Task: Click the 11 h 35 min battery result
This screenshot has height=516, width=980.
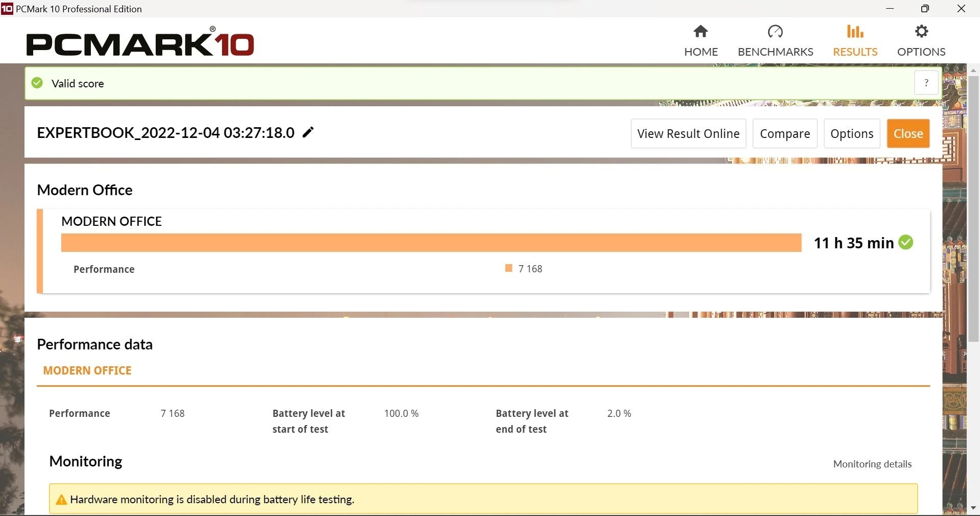Action: [x=854, y=243]
